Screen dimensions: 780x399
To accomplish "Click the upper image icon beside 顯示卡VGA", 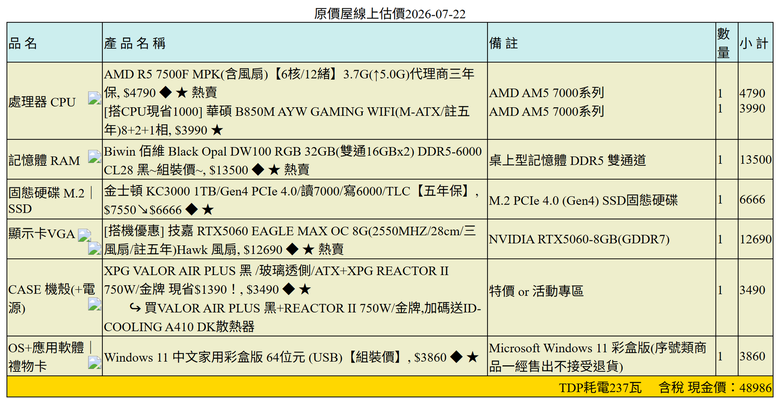I will [x=84, y=235].
